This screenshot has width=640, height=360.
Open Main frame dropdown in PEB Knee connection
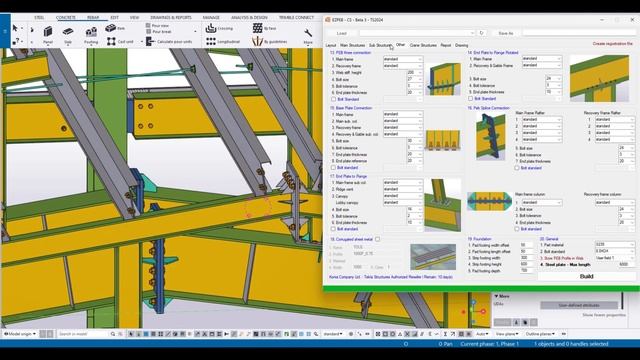(402, 59)
